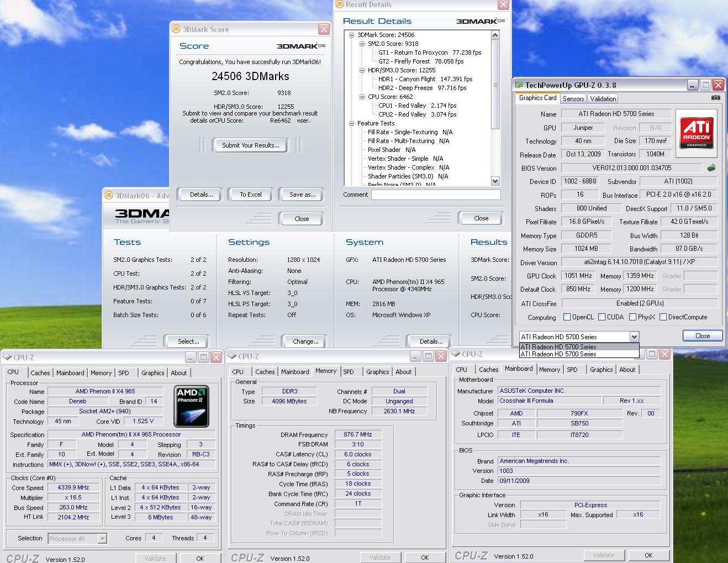Viewport: 728px width, 563px height.
Task: Click the ATI Radeon Graphics logo
Action: pos(697,132)
